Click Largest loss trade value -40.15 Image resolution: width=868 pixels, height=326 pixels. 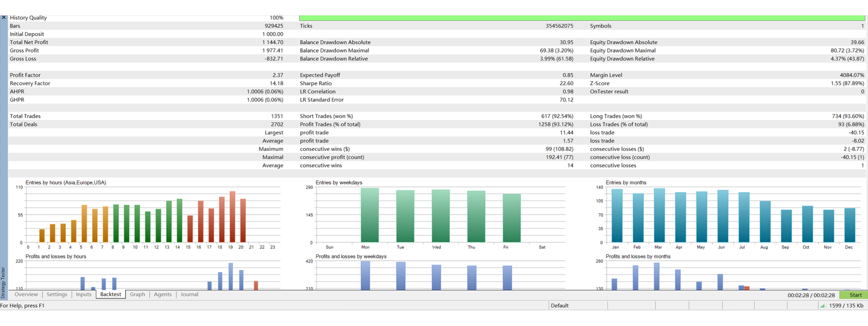click(x=856, y=133)
